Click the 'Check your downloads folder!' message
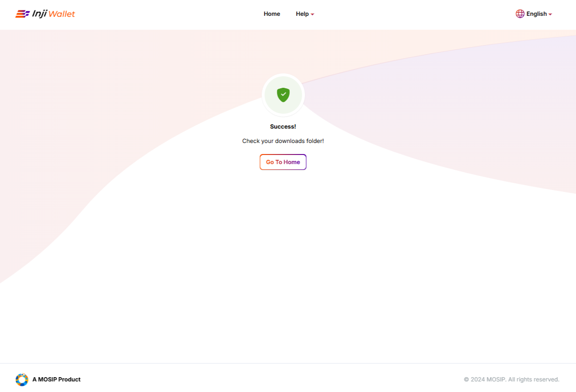Image resolution: width=576 pixels, height=392 pixels. (x=283, y=141)
